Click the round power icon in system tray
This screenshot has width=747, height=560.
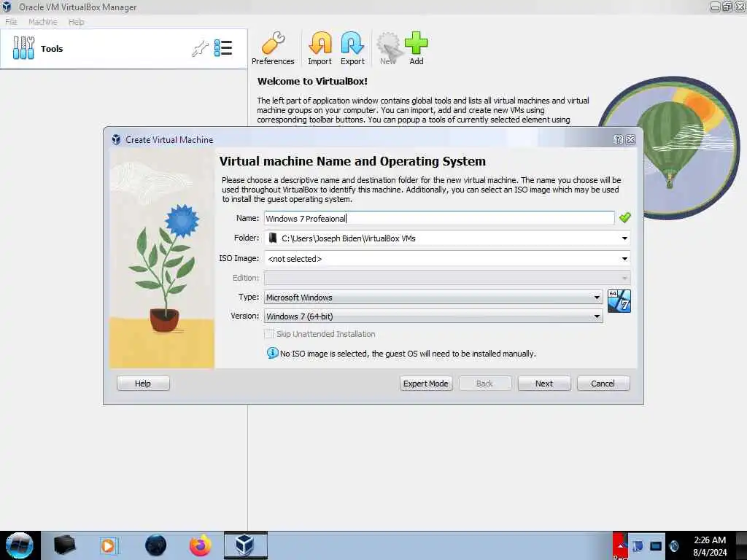pos(673,545)
